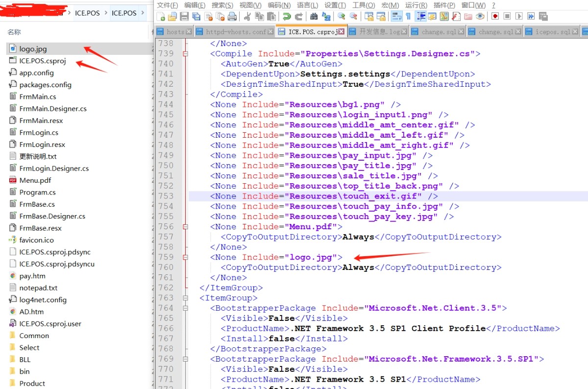Collapse the fold marker on line 769

185,359
